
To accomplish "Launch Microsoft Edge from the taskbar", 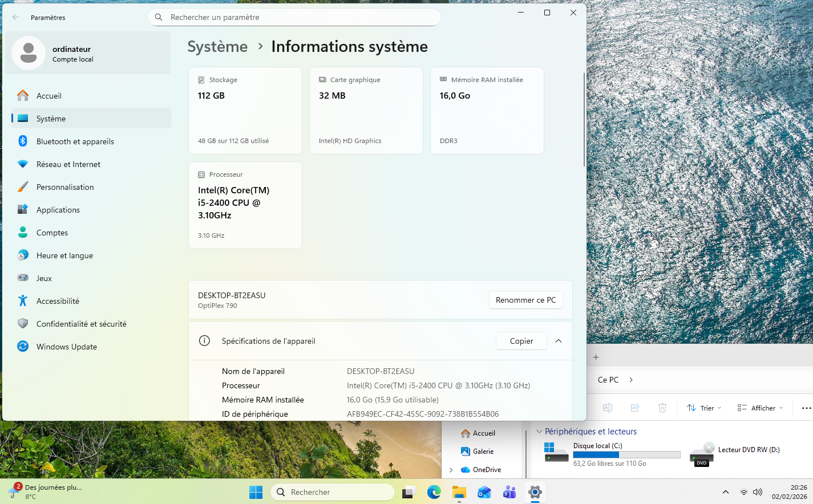I will [434, 492].
